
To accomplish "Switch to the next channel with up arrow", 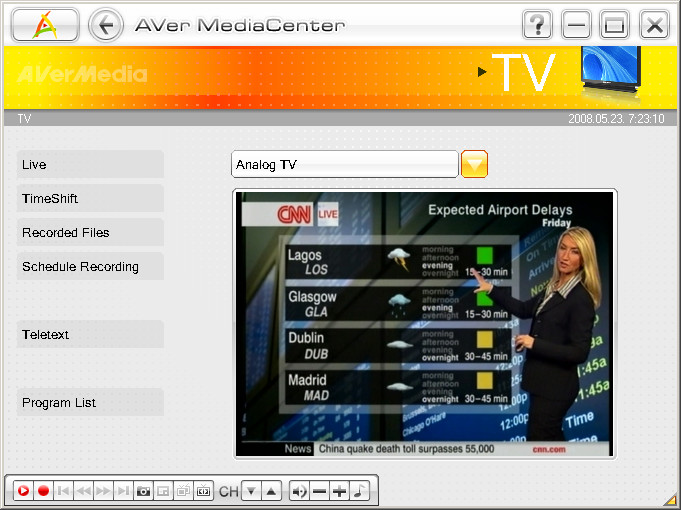I will pyautogui.click(x=271, y=491).
